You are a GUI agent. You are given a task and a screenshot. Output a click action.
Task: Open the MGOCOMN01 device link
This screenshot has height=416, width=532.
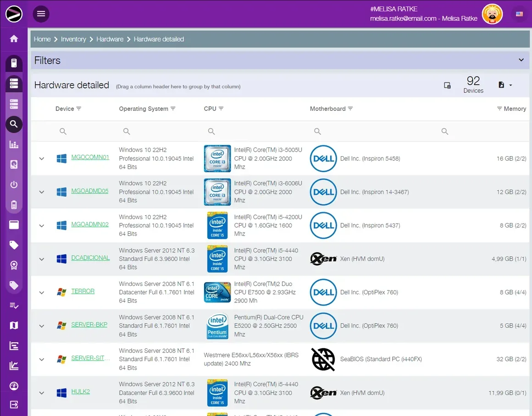[90, 157]
